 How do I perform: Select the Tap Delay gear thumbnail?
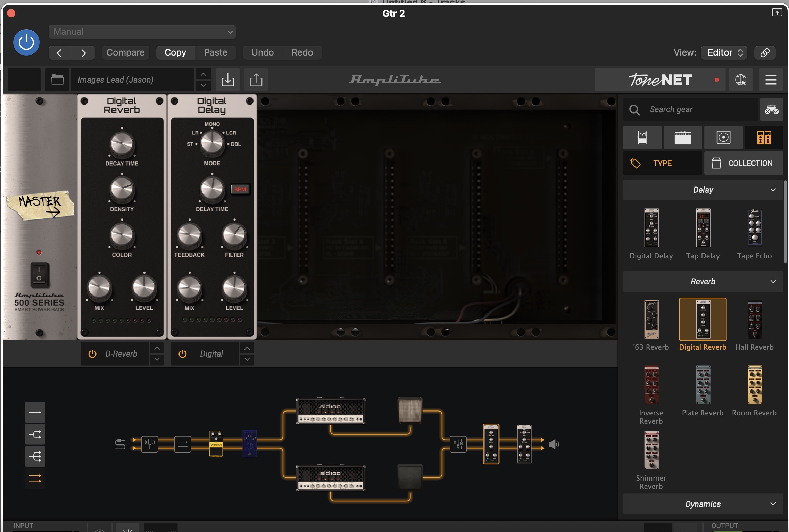point(703,228)
